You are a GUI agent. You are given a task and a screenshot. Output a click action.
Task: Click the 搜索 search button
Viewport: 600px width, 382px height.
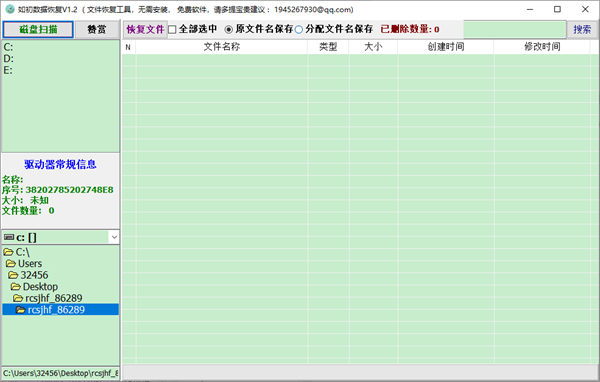pyautogui.click(x=582, y=29)
